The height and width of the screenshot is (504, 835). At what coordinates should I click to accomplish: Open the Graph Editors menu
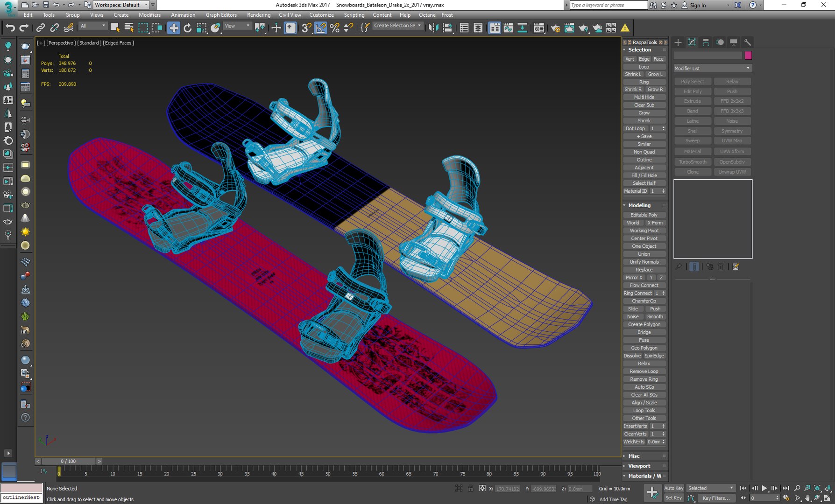pyautogui.click(x=221, y=15)
